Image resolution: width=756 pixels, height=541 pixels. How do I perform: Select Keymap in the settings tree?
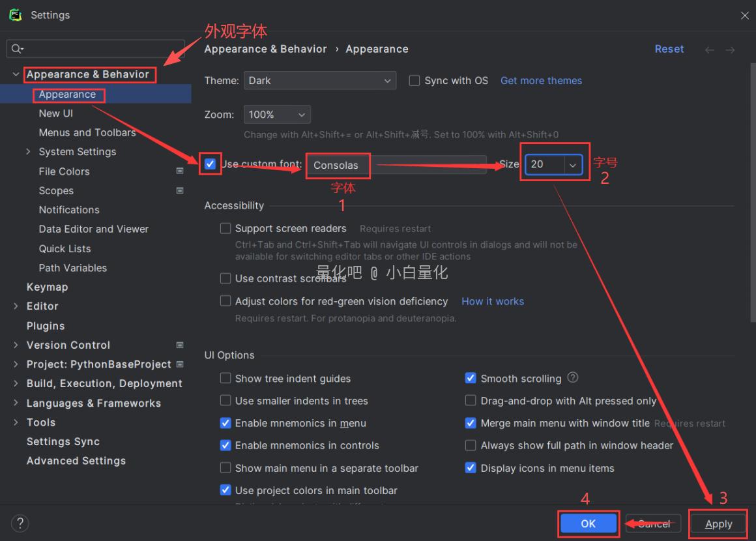pos(47,287)
